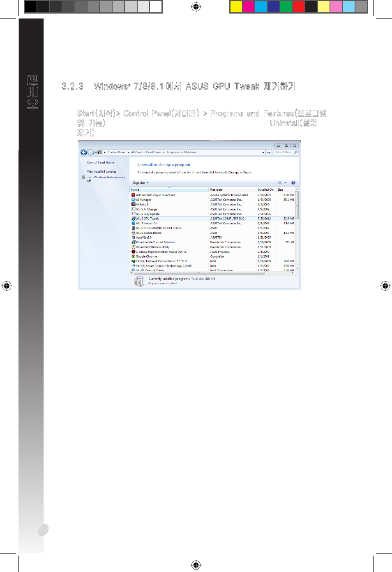Select Broadcom Wireless Utility icon

(x=133, y=247)
